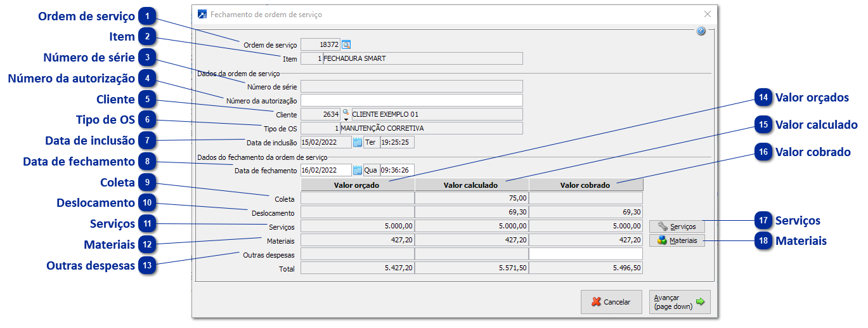The width and height of the screenshot is (868, 328).
Task: Click the closing time 09:36:26 field
Action: click(x=397, y=170)
